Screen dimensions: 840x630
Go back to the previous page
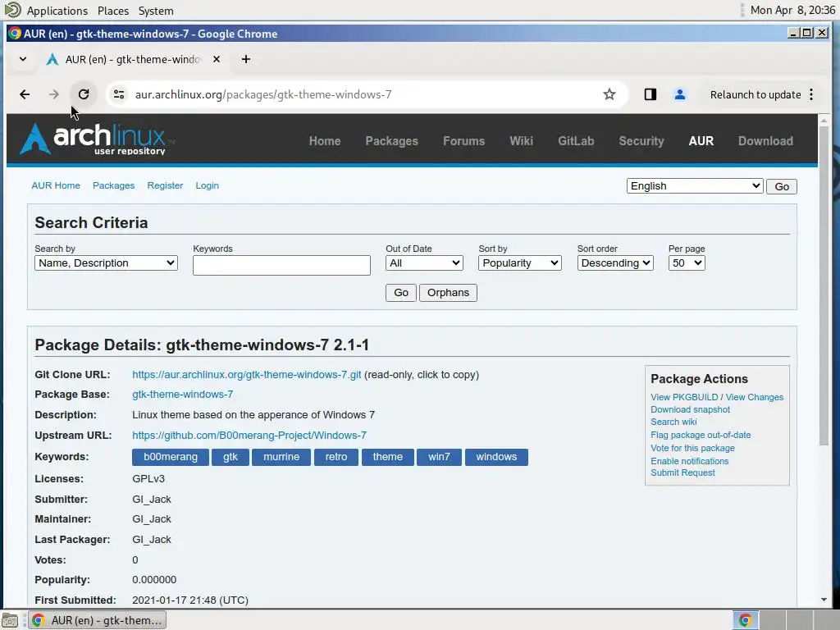(x=25, y=95)
